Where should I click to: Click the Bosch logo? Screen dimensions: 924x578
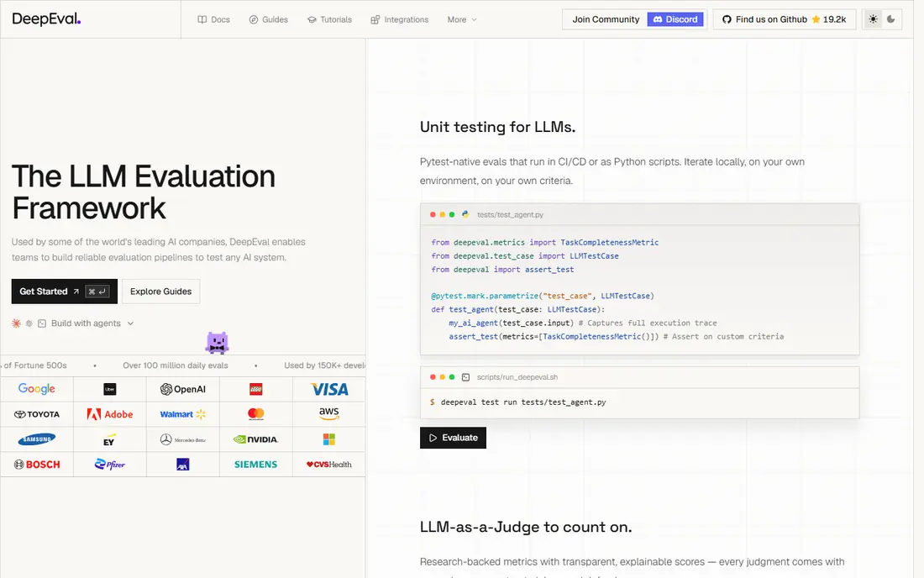pos(36,465)
